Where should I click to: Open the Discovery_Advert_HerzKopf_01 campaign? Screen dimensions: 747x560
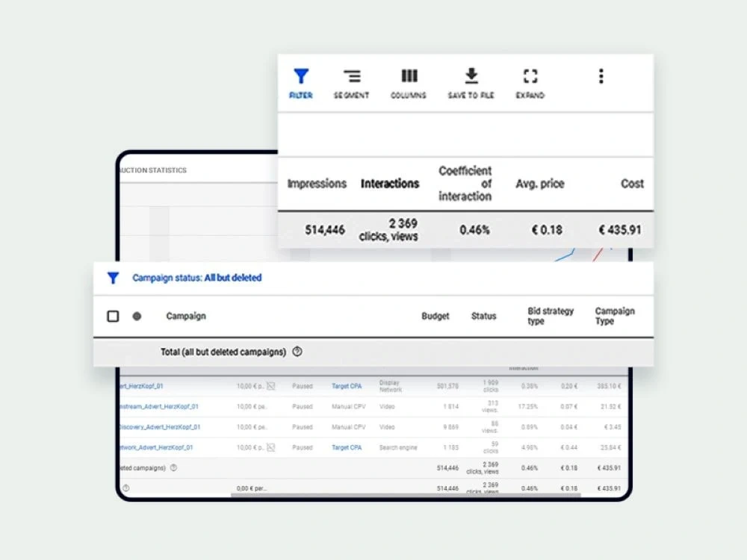(x=160, y=426)
